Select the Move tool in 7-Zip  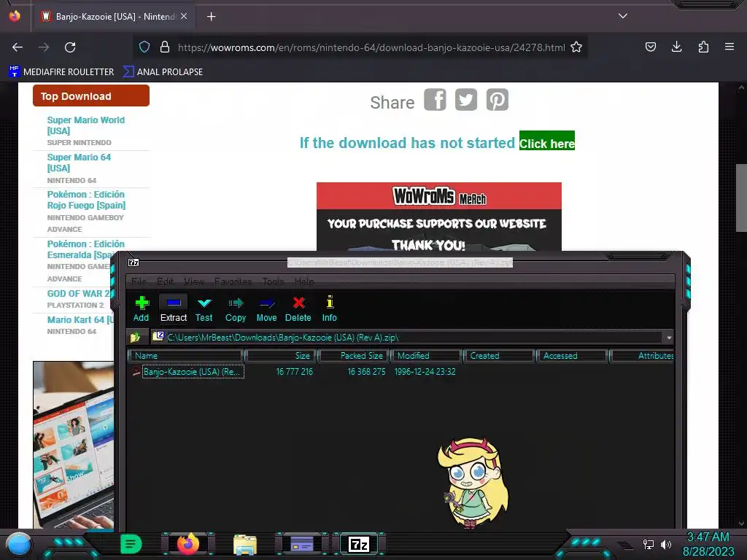[x=266, y=309]
